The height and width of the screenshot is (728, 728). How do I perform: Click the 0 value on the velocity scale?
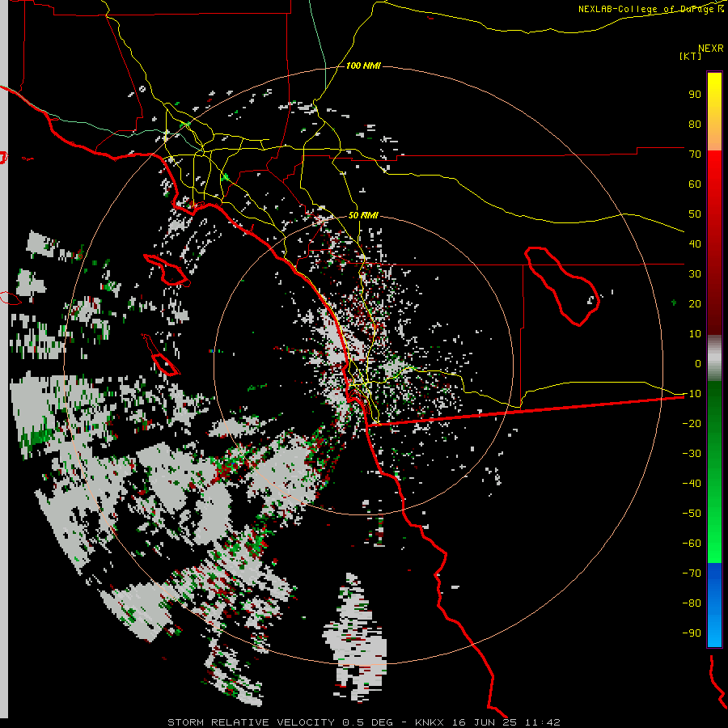698,364
